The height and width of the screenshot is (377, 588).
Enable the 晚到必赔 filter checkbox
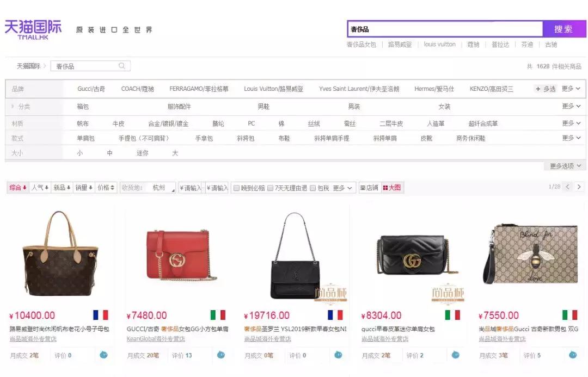pos(236,188)
